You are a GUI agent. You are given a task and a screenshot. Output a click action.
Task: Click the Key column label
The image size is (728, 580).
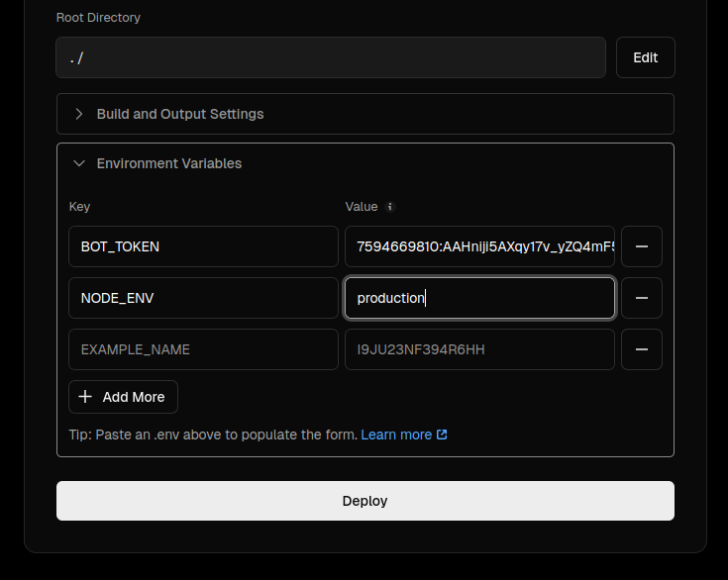point(79,207)
